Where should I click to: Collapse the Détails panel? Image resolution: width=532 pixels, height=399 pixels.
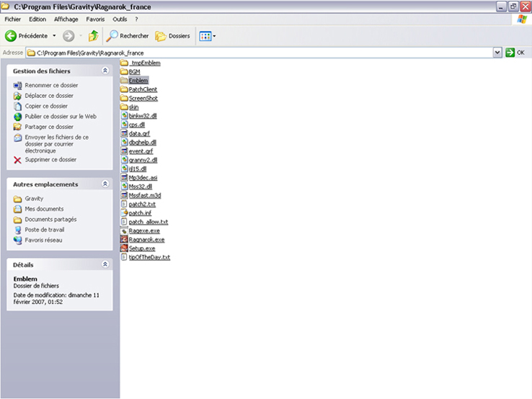coord(105,264)
